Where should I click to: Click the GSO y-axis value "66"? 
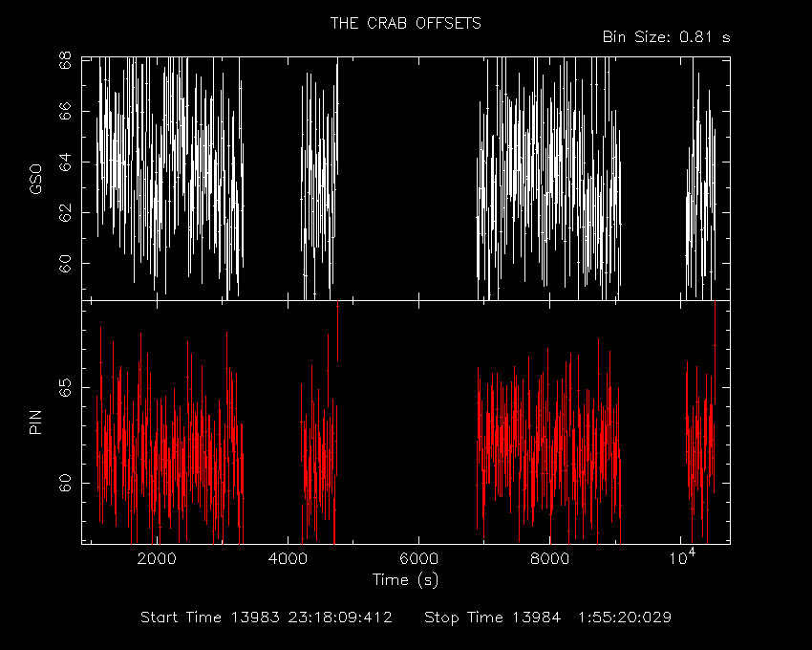click(65, 111)
